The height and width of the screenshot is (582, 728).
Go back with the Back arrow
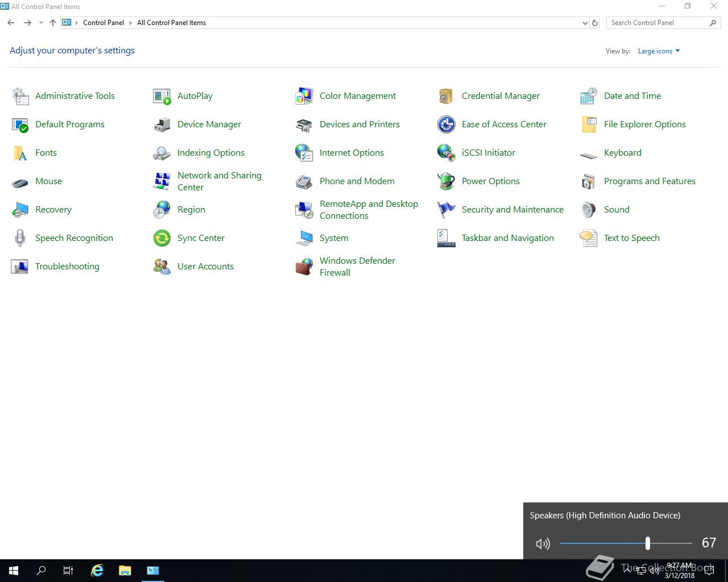(x=11, y=23)
